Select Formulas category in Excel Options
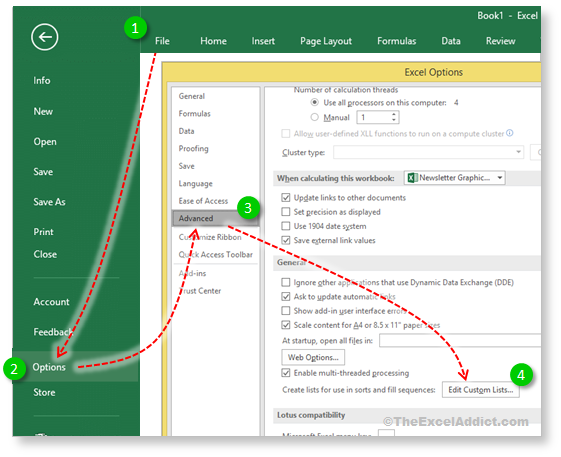This screenshot has width=561, height=457. tap(195, 113)
